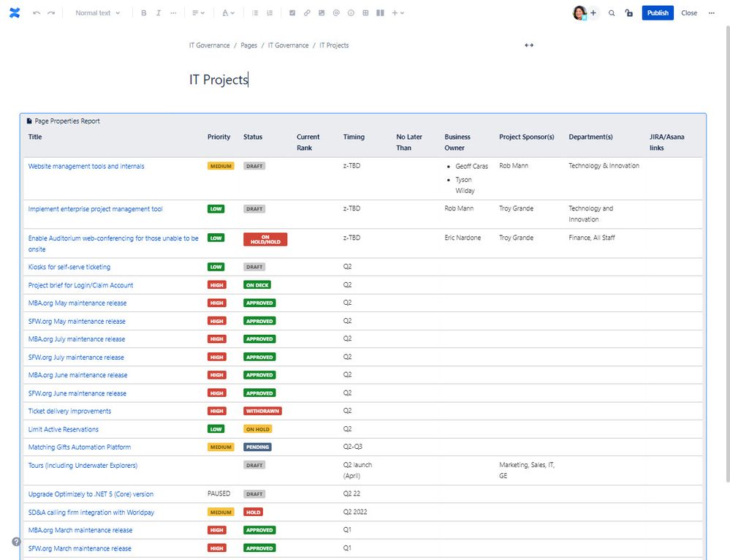Click the WITHDRAWN status badge
Screen dimensions: 730x560
point(262,411)
